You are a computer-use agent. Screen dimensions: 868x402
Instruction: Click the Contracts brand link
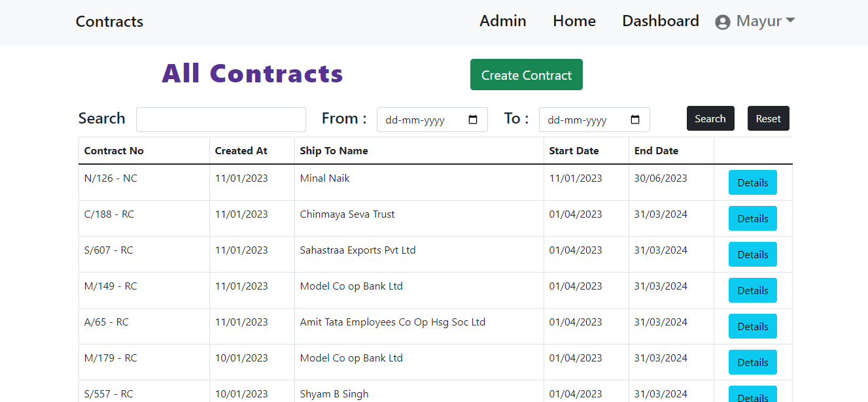pyautogui.click(x=109, y=22)
